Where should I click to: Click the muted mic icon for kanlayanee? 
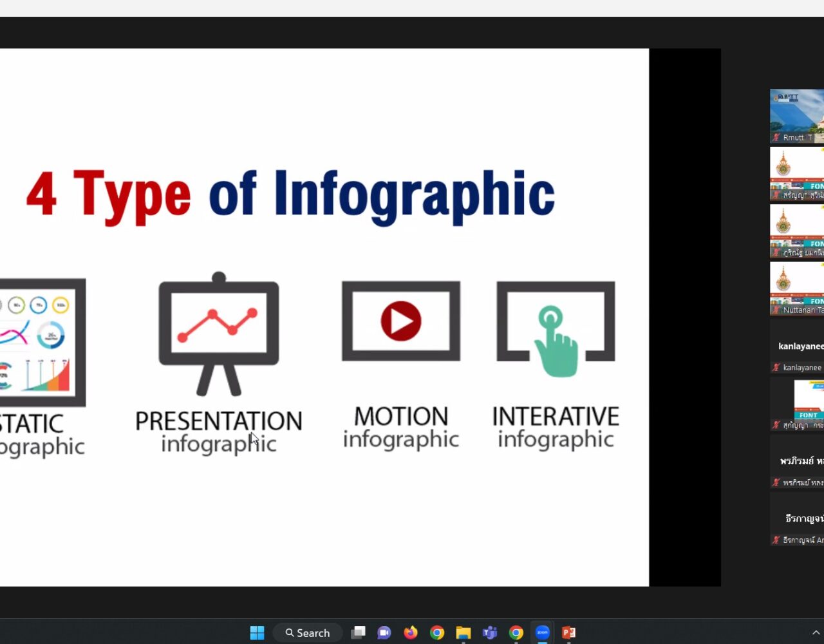776,367
